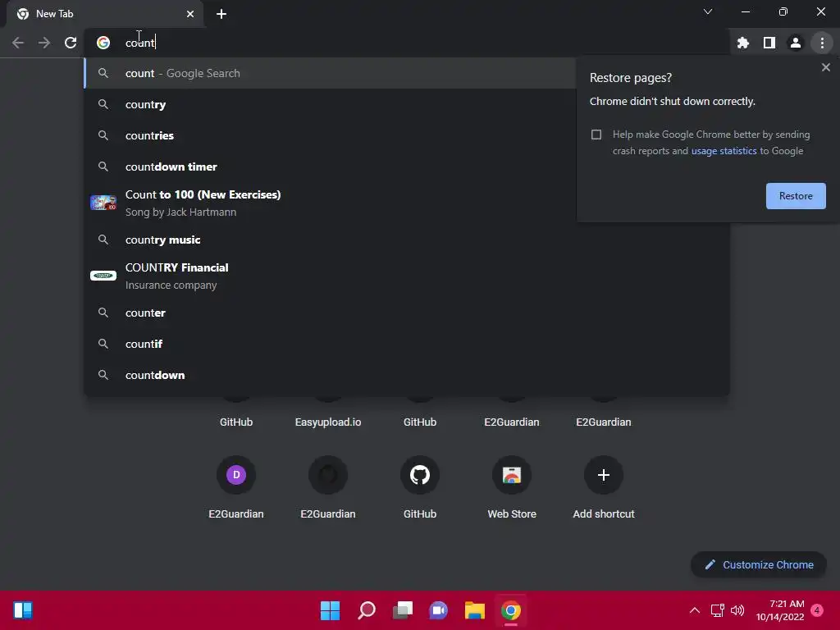Viewport: 840px width, 630px height.
Task: Reload the page
Action: pos(71,43)
